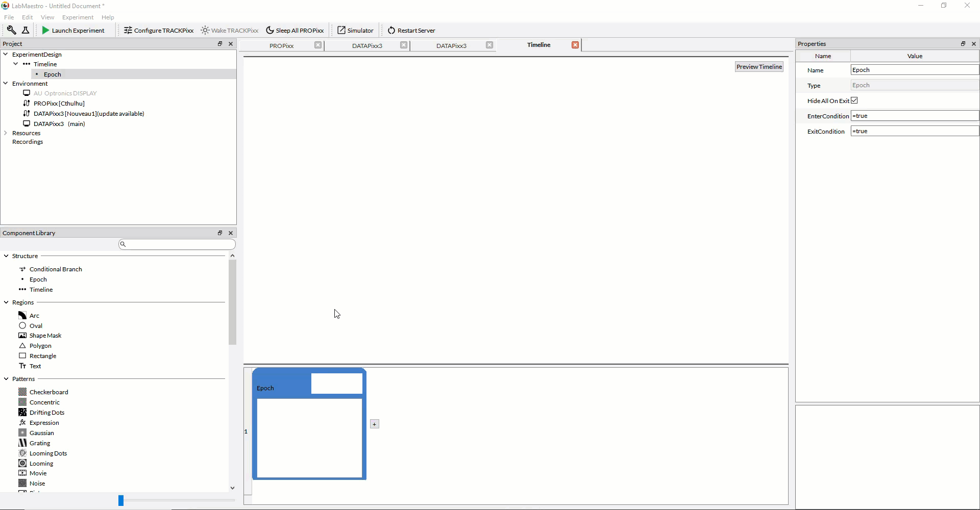Collapse the Patterns library section

coord(6,379)
